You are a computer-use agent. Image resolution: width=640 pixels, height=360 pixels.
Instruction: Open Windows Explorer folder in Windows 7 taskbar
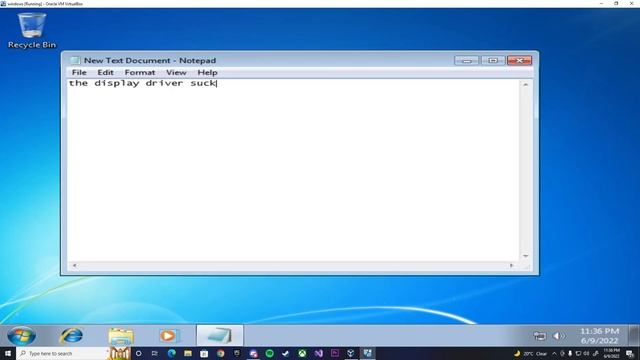121,336
